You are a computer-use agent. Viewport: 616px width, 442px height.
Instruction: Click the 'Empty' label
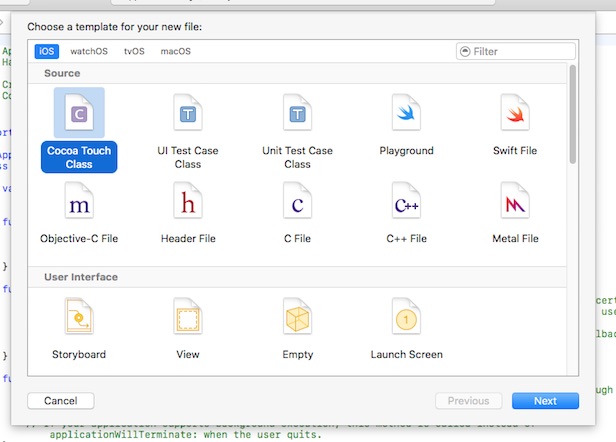298,354
